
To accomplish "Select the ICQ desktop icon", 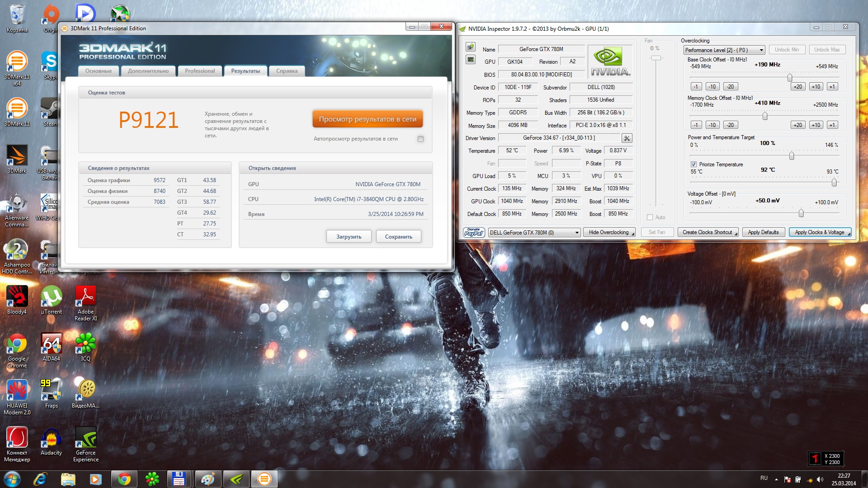I will (x=86, y=347).
